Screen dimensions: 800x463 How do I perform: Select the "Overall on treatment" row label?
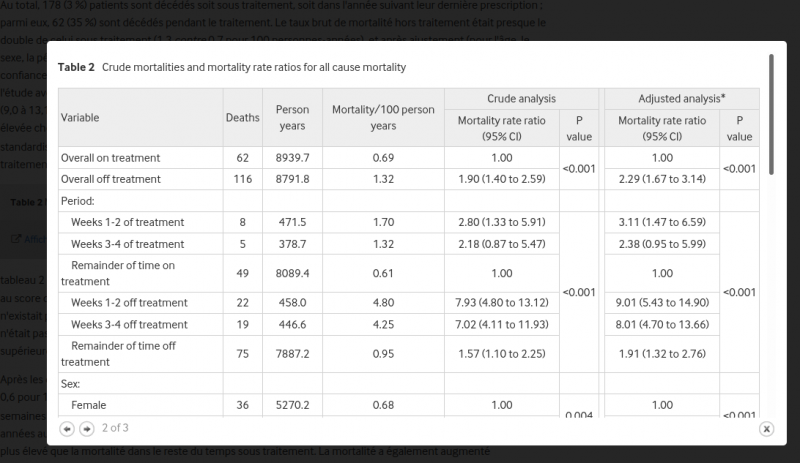coord(110,158)
